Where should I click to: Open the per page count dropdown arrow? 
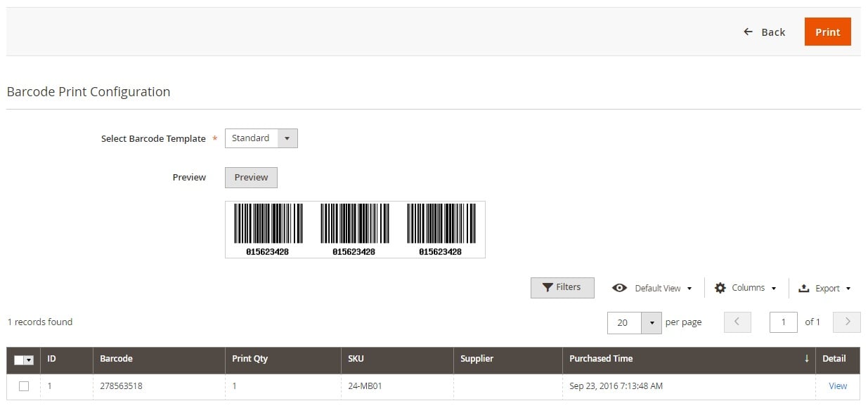(x=652, y=323)
